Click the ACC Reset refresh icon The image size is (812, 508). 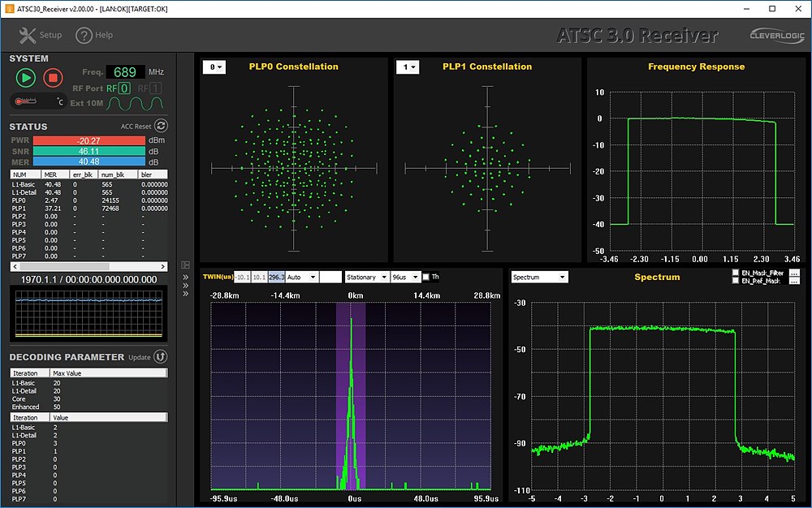click(x=161, y=126)
